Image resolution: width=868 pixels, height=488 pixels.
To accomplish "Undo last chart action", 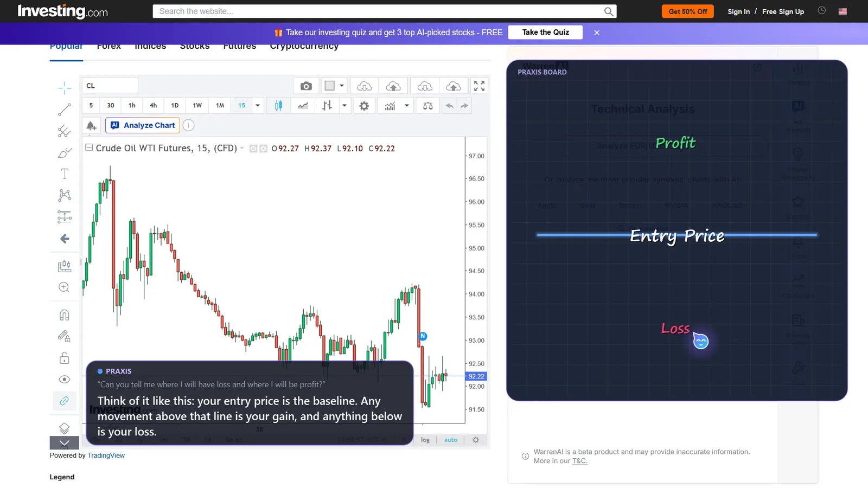I will (x=449, y=106).
